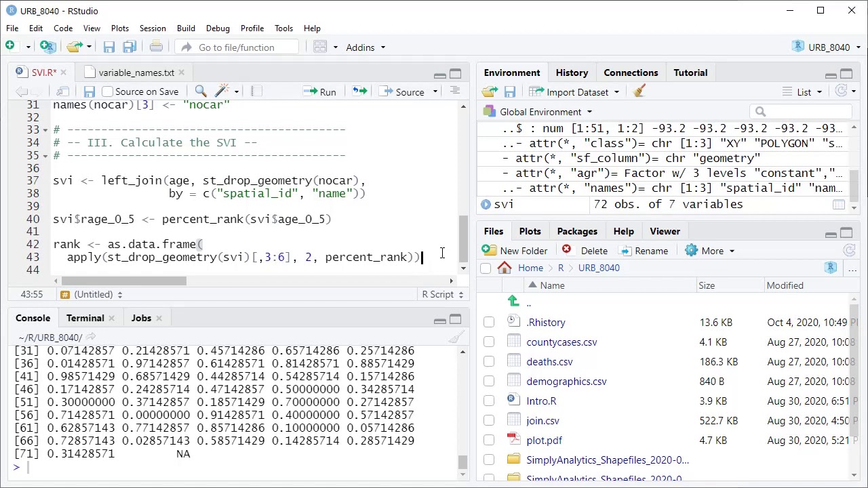The image size is (868, 488).
Task: Select join.csv via its checkbox
Action: pyautogui.click(x=489, y=421)
